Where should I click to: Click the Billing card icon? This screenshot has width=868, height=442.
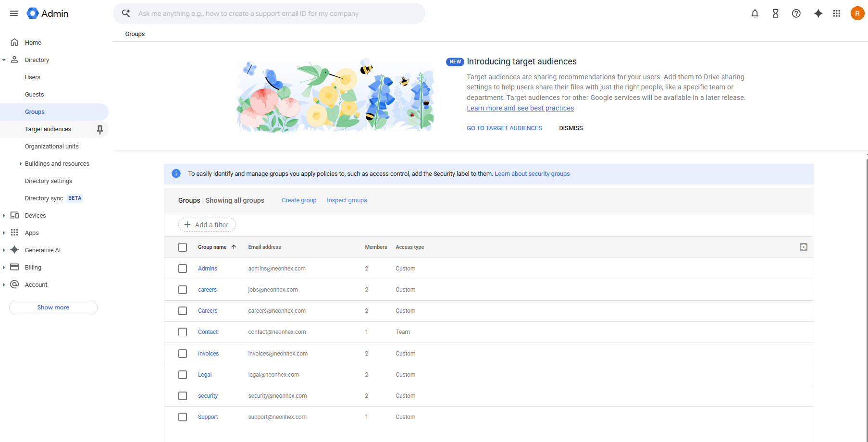pos(14,267)
